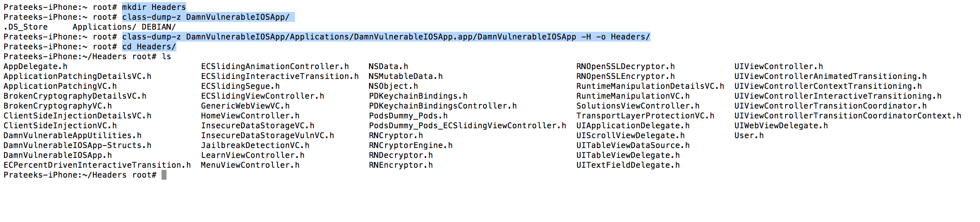The image size is (980, 222).
Task: Click NSMutableData.h filename
Action: (x=406, y=76)
